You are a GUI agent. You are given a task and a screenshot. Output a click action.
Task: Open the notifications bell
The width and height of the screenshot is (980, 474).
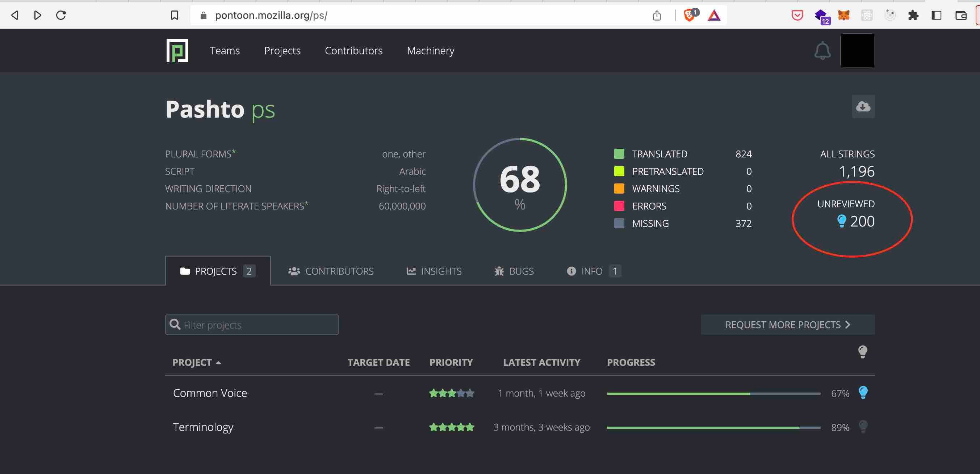(822, 51)
